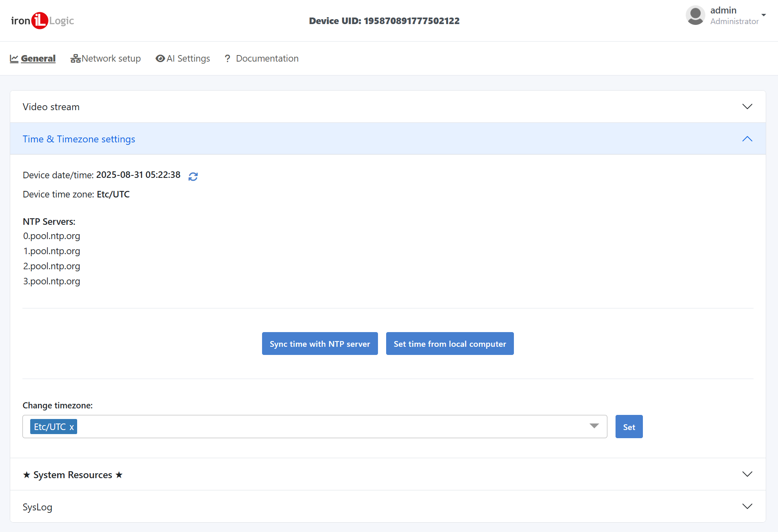Refresh the device date/time icon
778x532 pixels.
click(x=193, y=176)
